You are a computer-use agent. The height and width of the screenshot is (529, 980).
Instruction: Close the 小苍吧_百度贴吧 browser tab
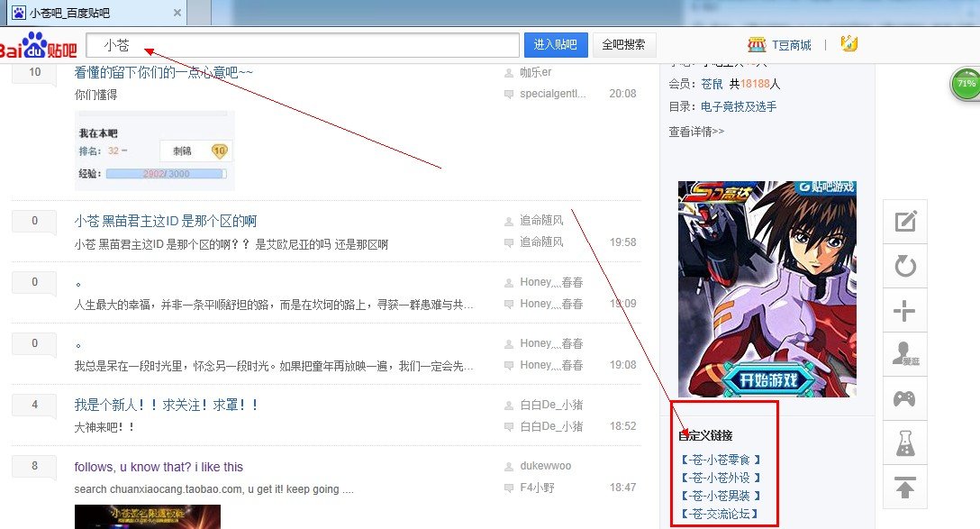(x=177, y=13)
